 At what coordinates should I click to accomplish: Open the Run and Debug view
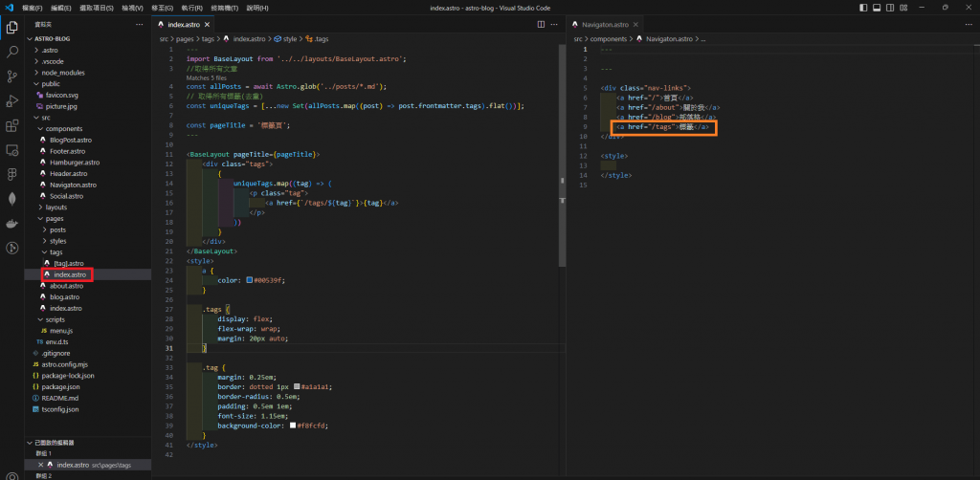pos(11,101)
